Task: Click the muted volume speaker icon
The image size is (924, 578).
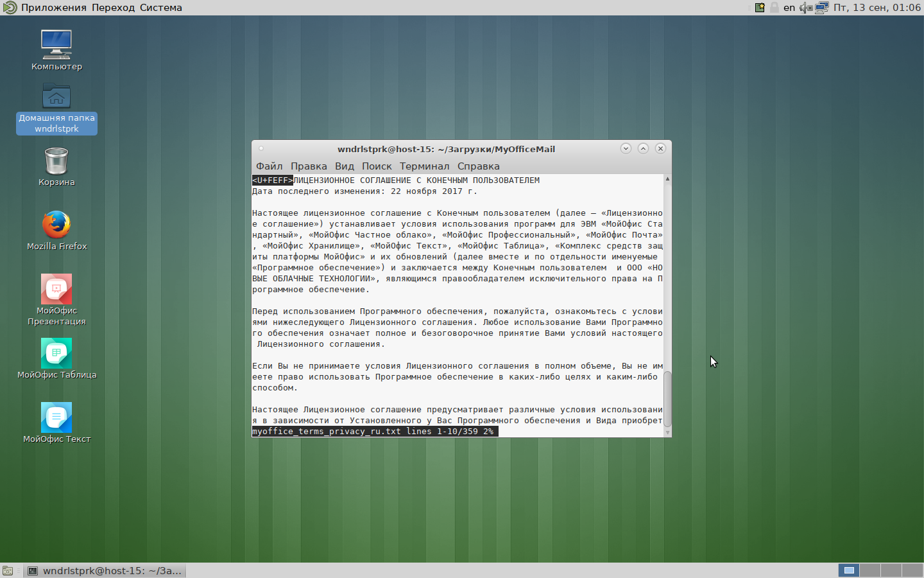Action: pos(806,8)
